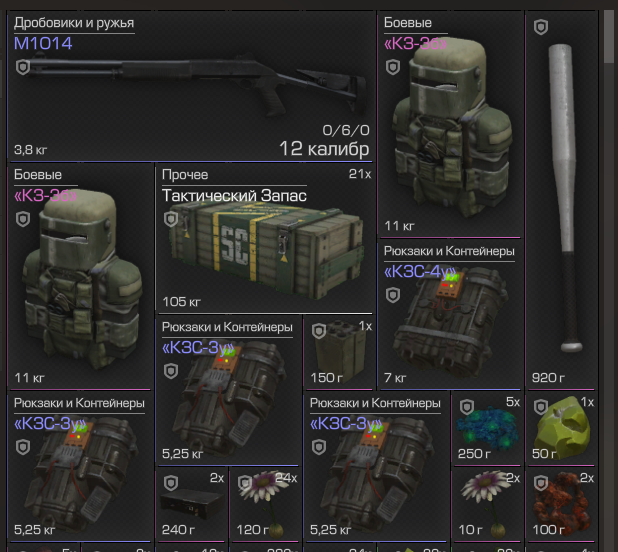Viewport: 618px width, 552px height.
Task: Choose the «КЗС-3у» container below the left «КЗ-3б» armor
Action: point(80,467)
